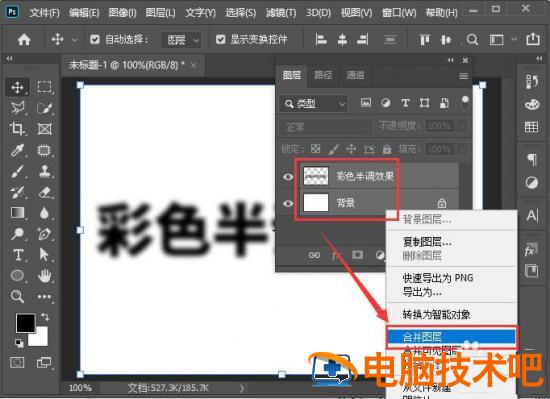Toggle the 自动选择 checkbox
550x399 pixels.
(95, 39)
